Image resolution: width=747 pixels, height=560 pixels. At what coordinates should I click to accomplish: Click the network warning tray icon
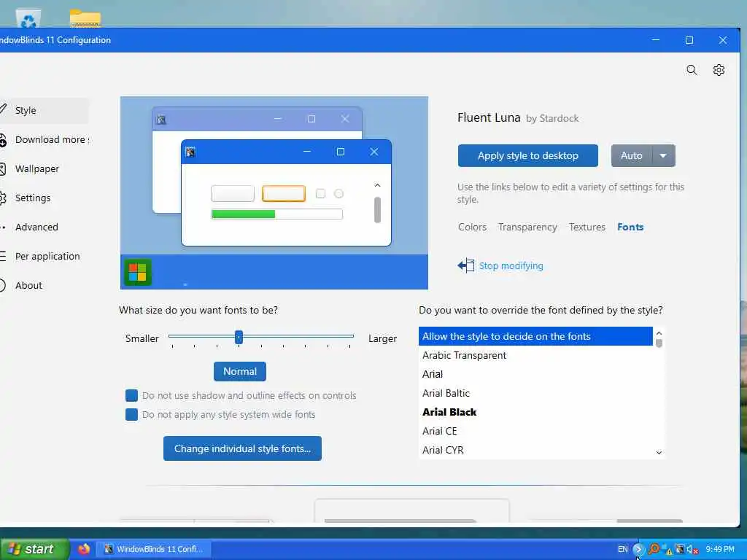[x=667, y=550]
